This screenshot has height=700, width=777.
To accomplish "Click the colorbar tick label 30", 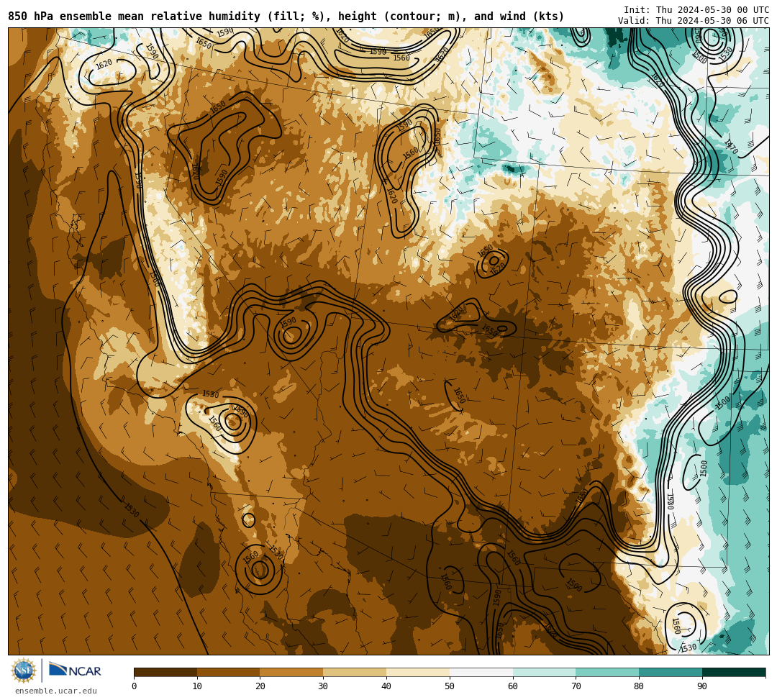I will pos(323,686).
